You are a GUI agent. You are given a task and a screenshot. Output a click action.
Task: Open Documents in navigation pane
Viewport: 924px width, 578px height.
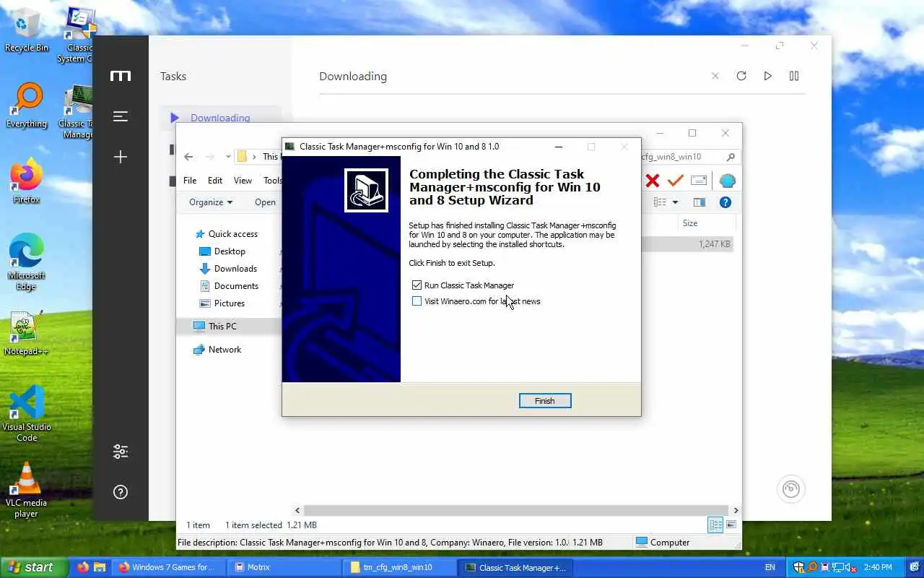point(229,286)
